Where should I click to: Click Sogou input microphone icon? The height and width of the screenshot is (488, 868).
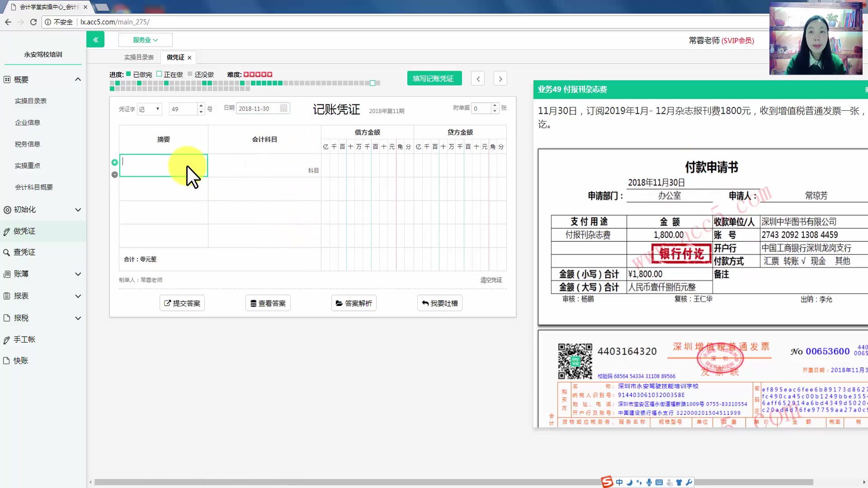[x=649, y=482]
